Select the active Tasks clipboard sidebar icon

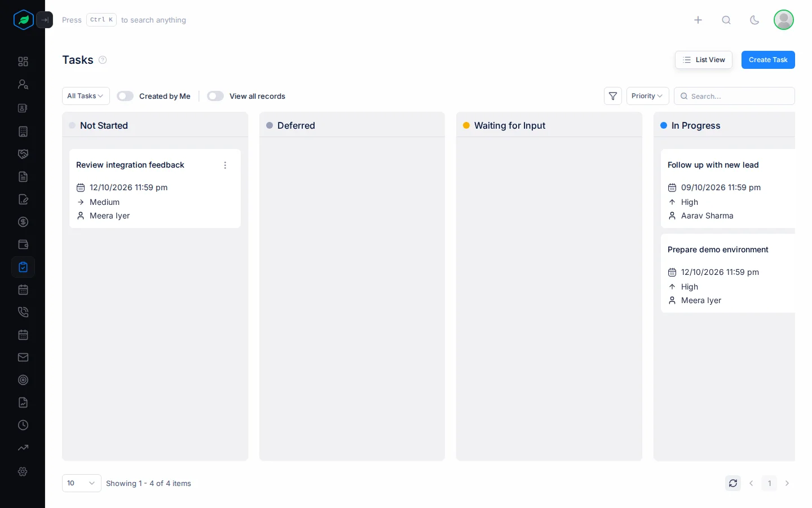[23, 267]
